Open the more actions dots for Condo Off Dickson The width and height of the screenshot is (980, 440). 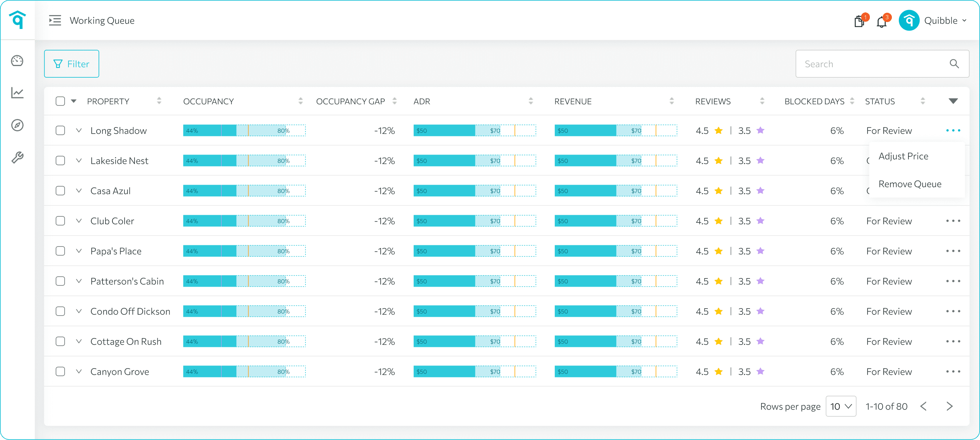(x=953, y=311)
